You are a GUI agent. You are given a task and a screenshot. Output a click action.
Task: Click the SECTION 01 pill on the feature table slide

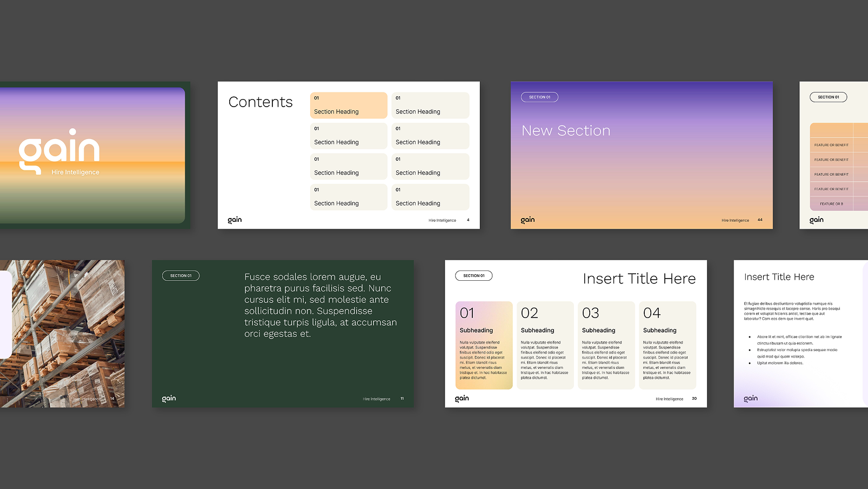click(x=829, y=97)
